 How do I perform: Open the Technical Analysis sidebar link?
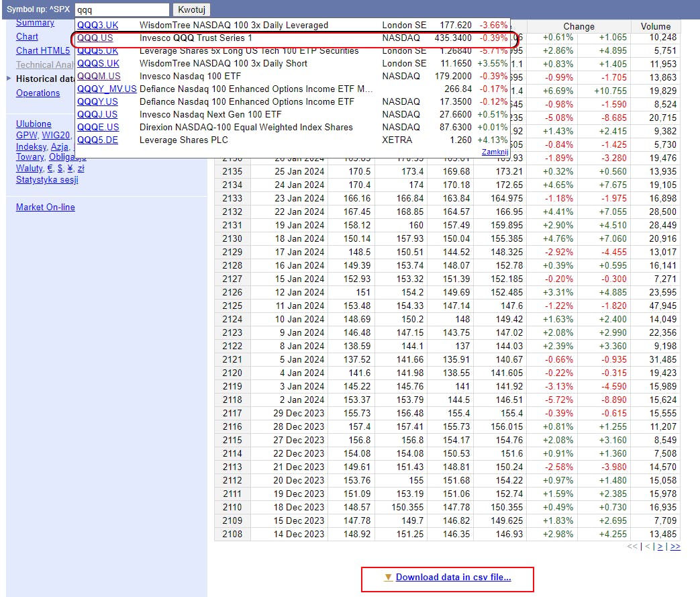click(x=45, y=64)
